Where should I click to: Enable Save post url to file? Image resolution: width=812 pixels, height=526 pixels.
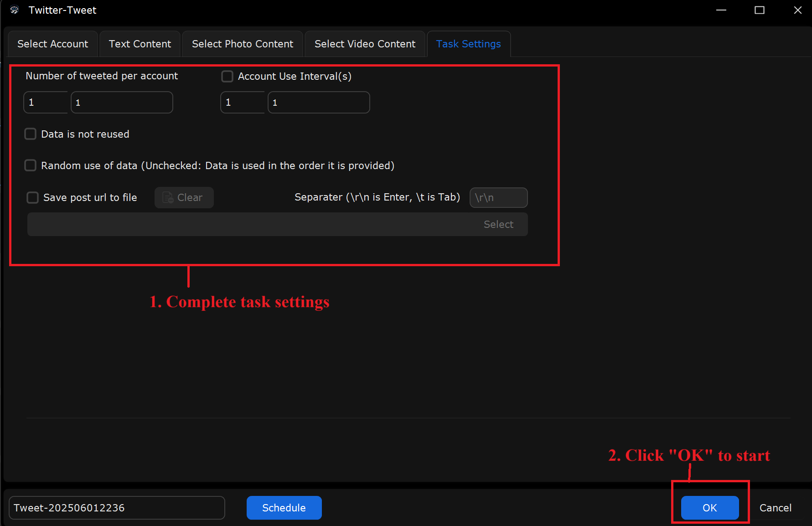tap(32, 197)
